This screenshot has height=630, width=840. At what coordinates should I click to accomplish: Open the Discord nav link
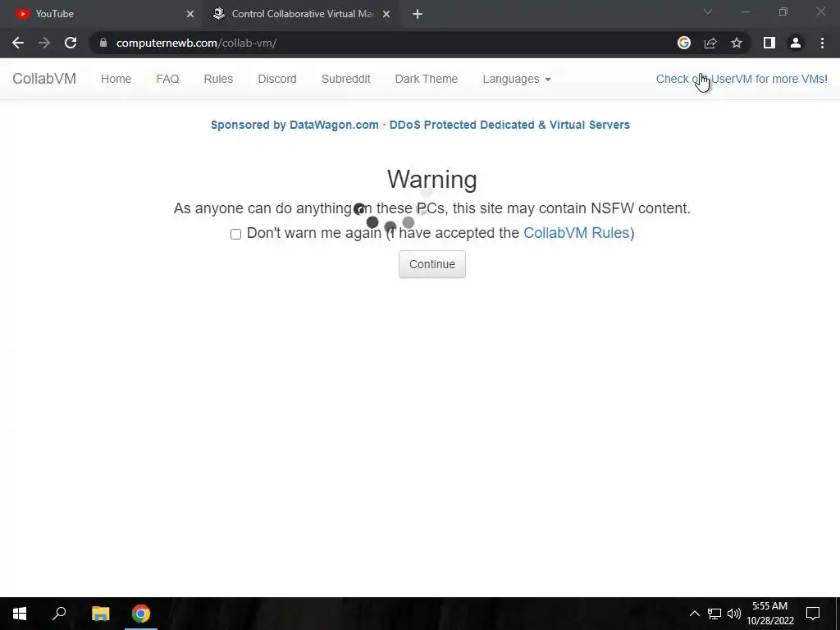(277, 79)
